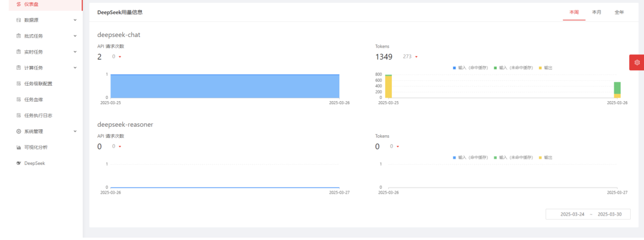644x240 pixels.
Task: Expand the 计算任务 menu chevron
Action: pyautogui.click(x=75, y=68)
